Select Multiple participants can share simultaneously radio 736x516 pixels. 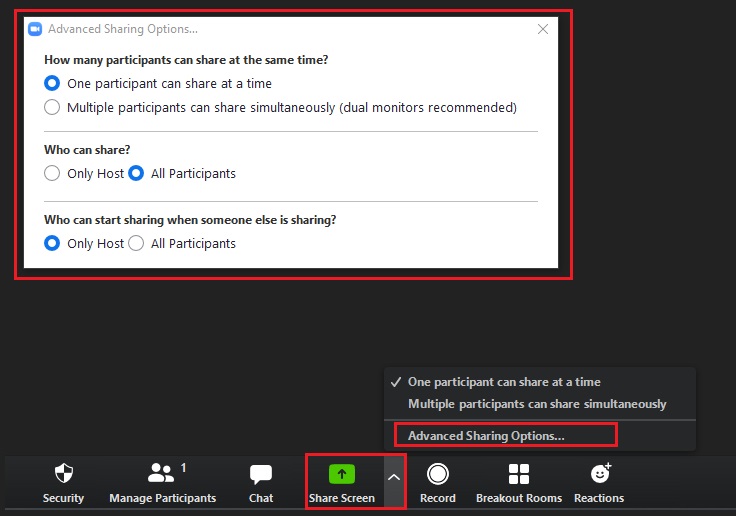click(x=52, y=108)
